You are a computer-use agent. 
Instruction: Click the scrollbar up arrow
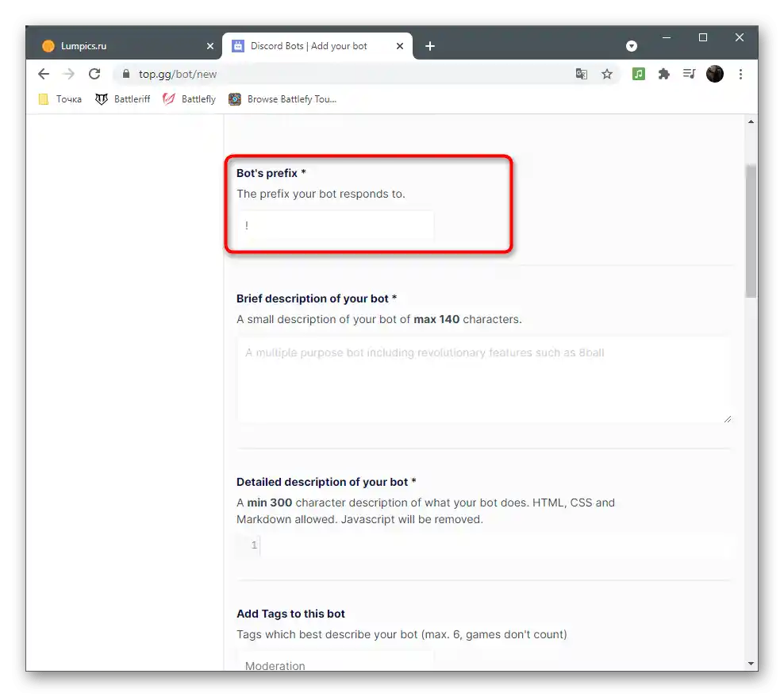point(751,121)
